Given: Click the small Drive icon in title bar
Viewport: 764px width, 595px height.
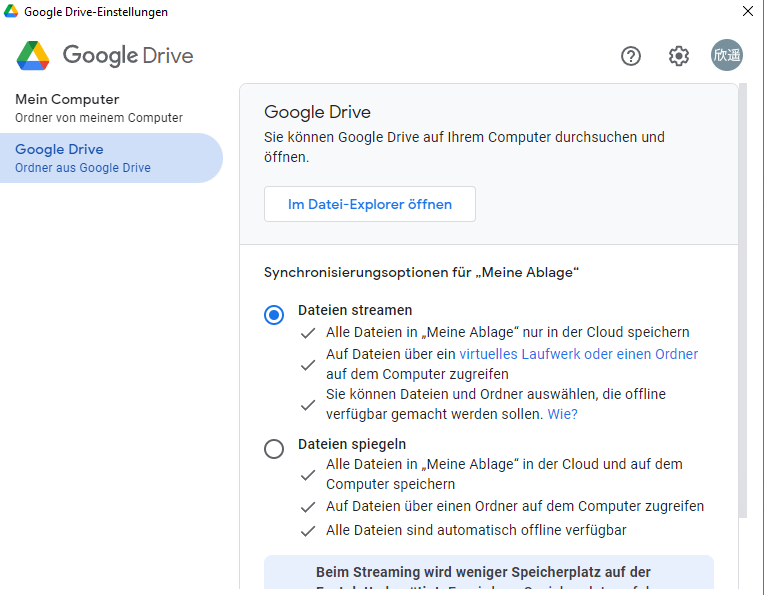Looking at the screenshot, I should [11, 12].
